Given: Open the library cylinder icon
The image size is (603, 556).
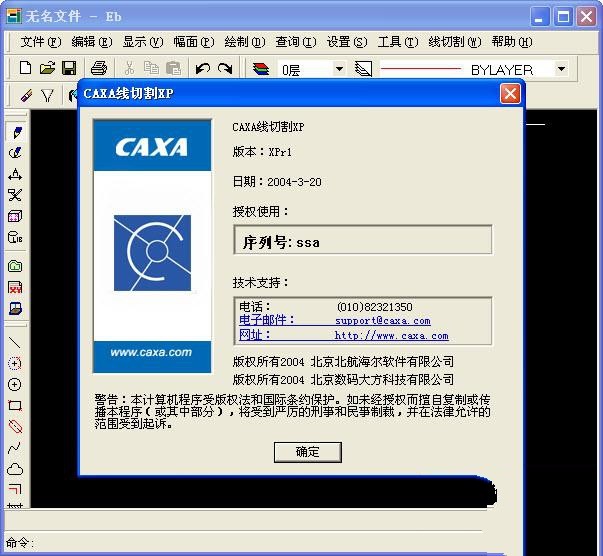Looking at the screenshot, I should point(15,237).
